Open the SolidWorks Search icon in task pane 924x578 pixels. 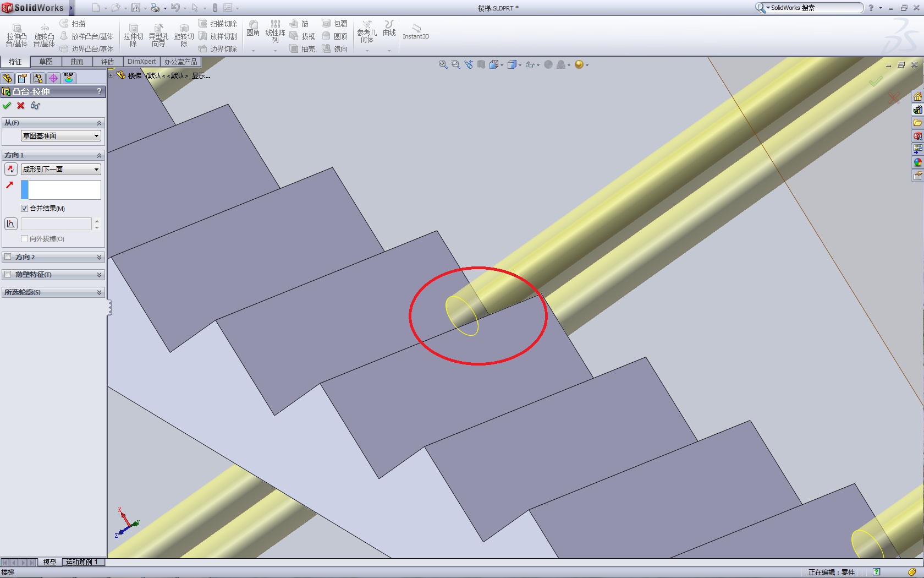(917, 136)
